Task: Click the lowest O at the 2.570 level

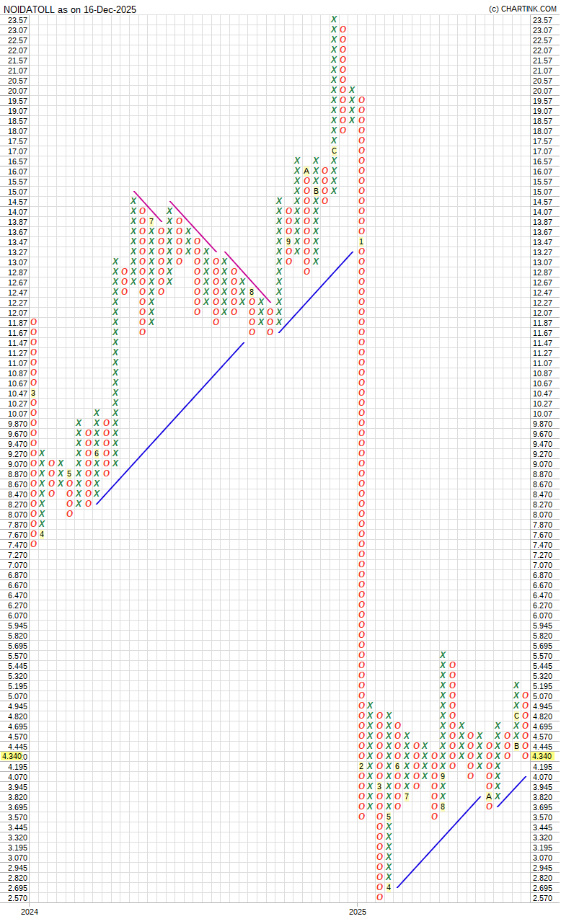Action: [380, 897]
